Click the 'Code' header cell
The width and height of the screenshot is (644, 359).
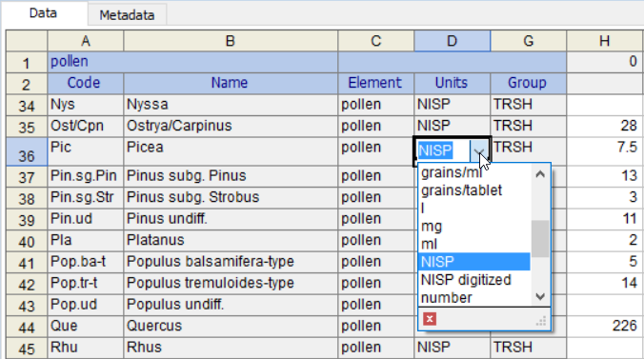pyautogui.click(x=86, y=83)
